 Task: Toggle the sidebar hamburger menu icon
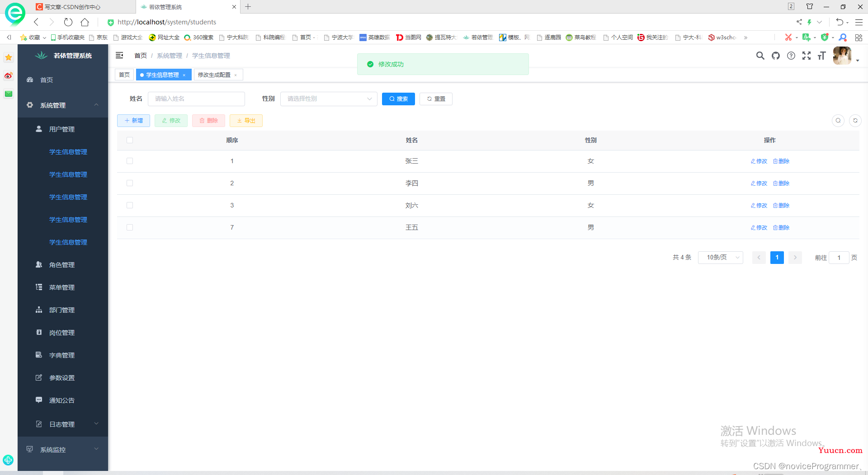[119, 55]
